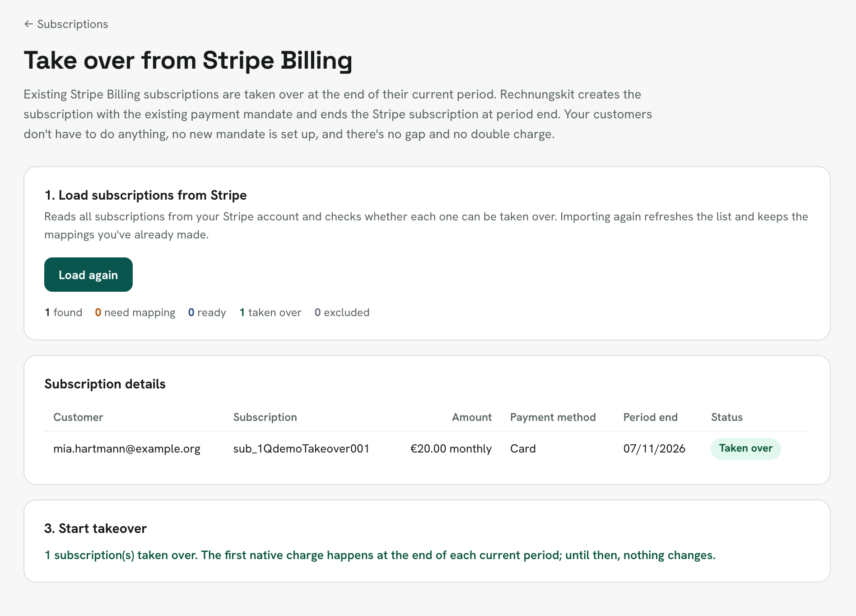Click the '0 ready' count

(x=207, y=313)
